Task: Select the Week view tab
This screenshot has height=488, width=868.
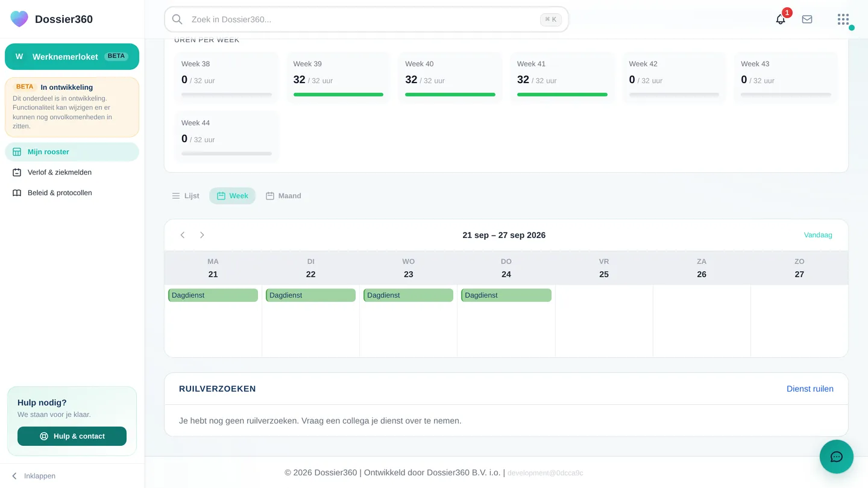Action: coord(233,196)
